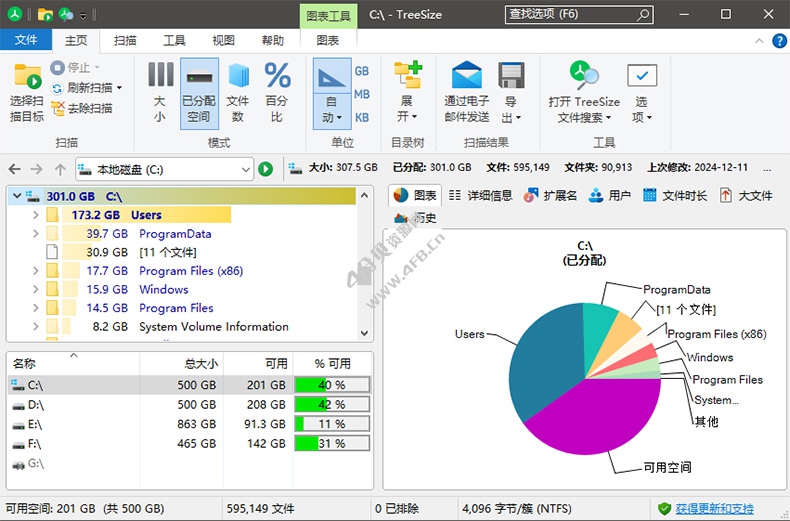Click 去除扫描 remove scan icon

coord(59,108)
